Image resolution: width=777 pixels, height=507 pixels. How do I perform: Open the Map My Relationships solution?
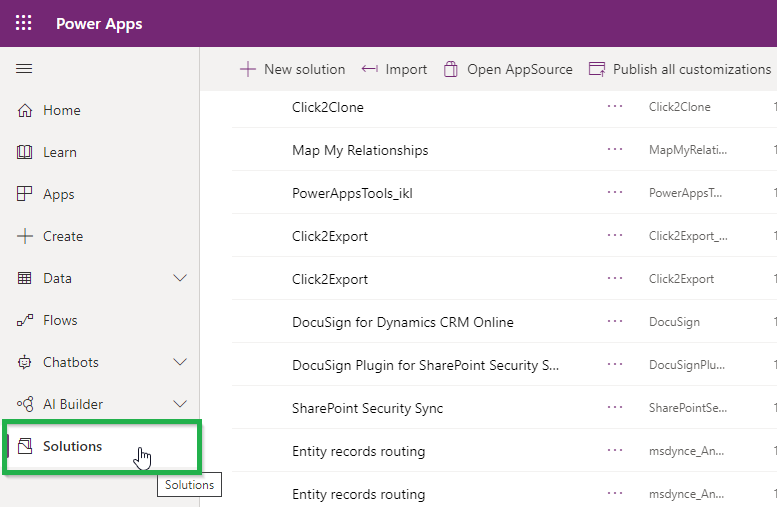(x=360, y=150)
